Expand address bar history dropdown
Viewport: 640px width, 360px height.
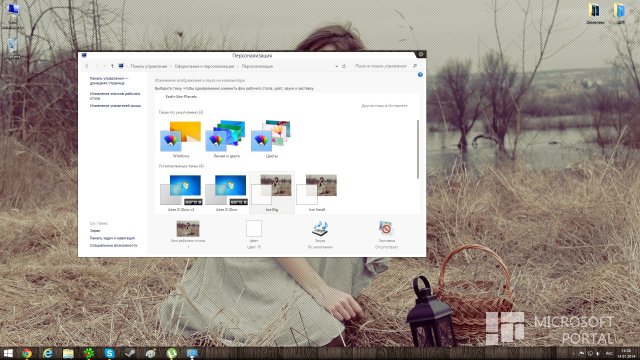click(x=336, y=66)
